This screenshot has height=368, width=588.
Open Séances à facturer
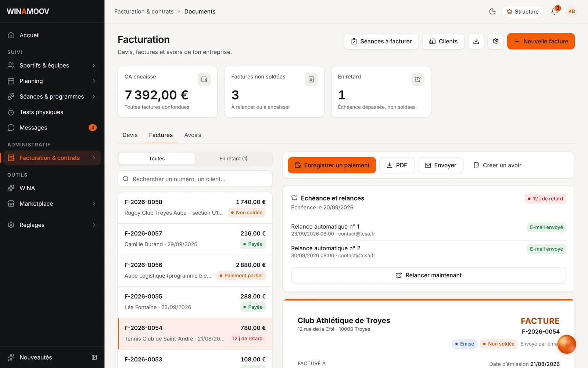click(381, 41)
